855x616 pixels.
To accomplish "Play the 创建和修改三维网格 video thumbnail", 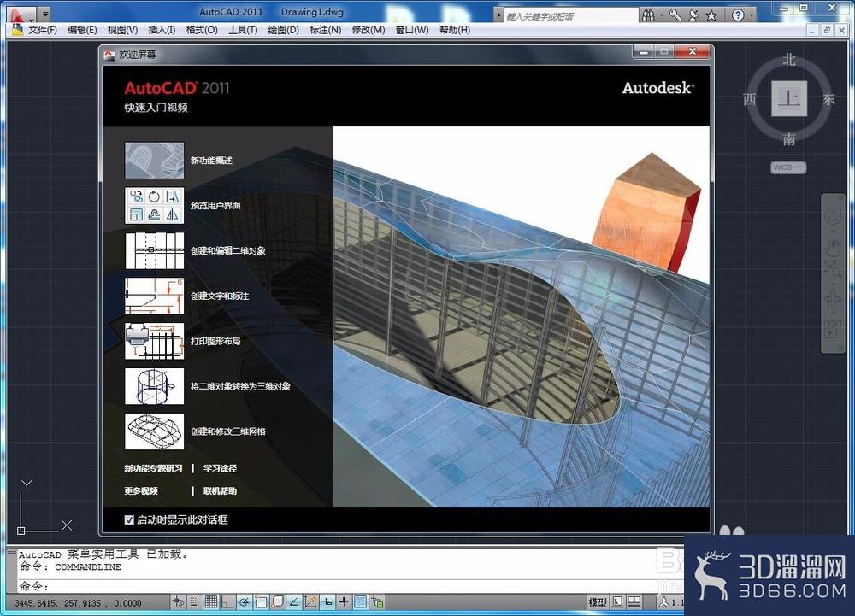I will 154,431.
